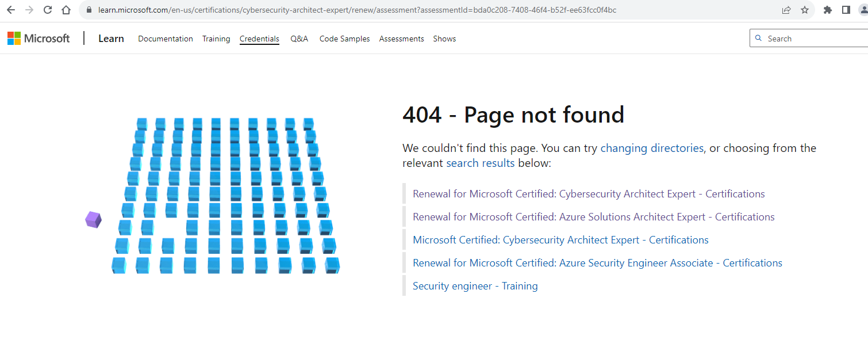Click the browser back arrow
This screenshot has width=868, height=343.
tap(11, 9)
